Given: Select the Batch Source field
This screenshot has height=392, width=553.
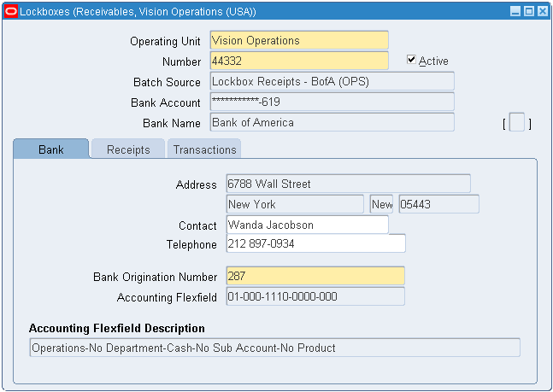Looking at the screenshot, I should pyautogui.click(x=332, y=82).
